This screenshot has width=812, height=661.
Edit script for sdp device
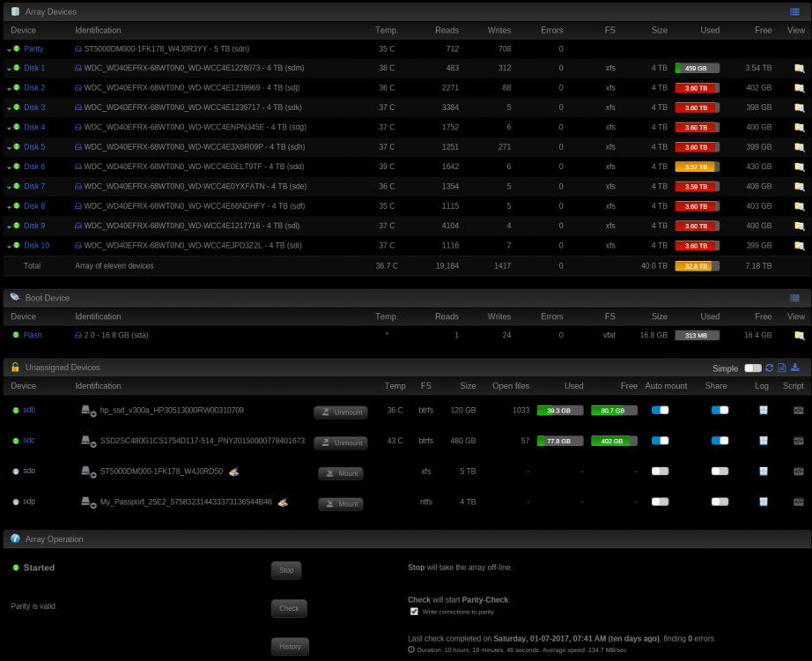(799, 501)
